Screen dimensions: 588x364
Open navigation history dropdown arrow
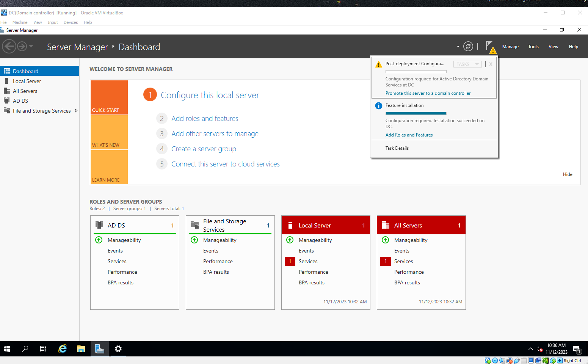click(x=31, y=46)
